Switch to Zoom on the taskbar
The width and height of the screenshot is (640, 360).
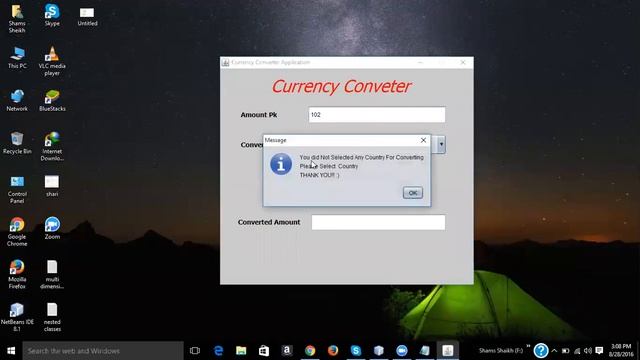point(402,351)
